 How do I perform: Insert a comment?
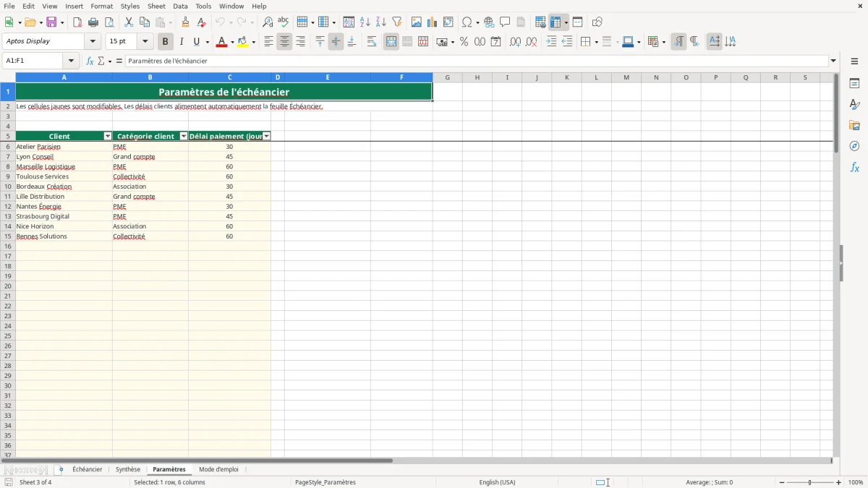click(505, 22)
